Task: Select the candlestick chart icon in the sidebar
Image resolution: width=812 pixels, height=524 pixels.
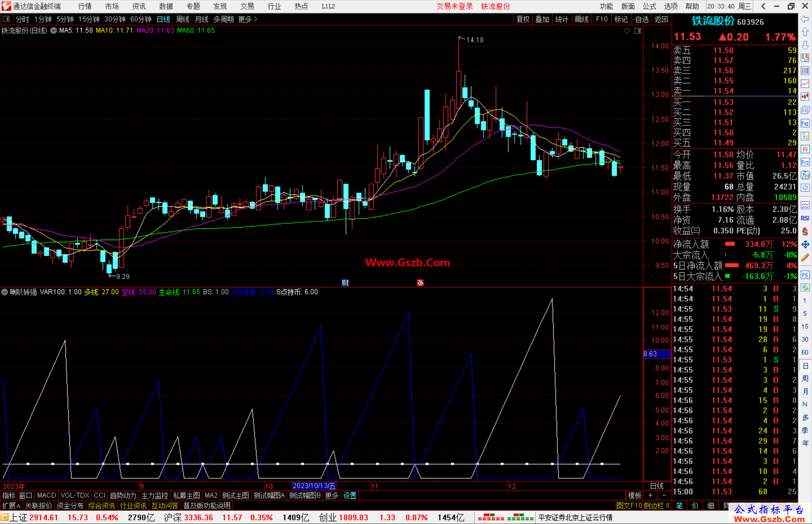Action: tap(805, 97)
